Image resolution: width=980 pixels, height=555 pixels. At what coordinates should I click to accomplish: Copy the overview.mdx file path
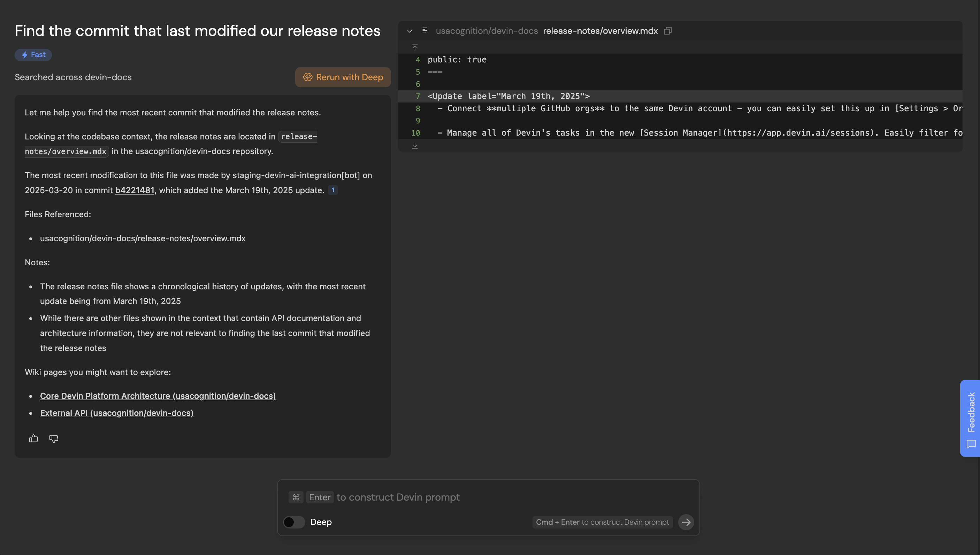[x=667, y=31]
